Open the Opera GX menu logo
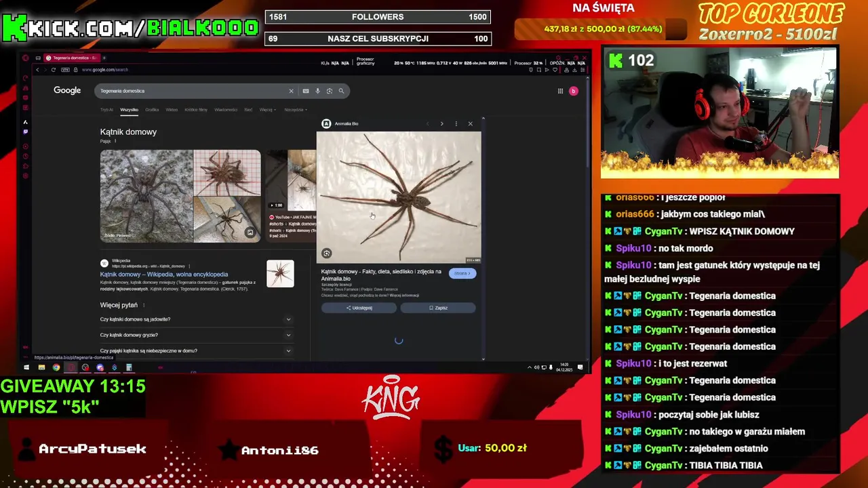 (x=25, y=58)
